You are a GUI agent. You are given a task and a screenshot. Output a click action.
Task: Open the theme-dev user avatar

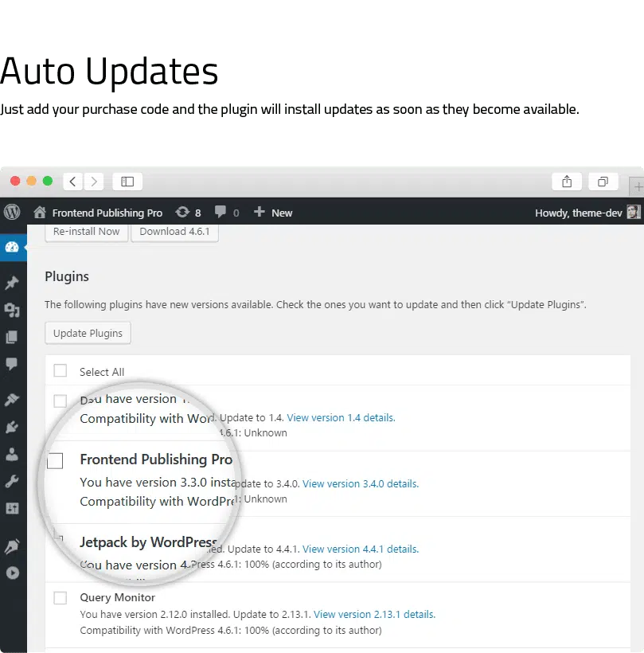click(x=634, y=213)
